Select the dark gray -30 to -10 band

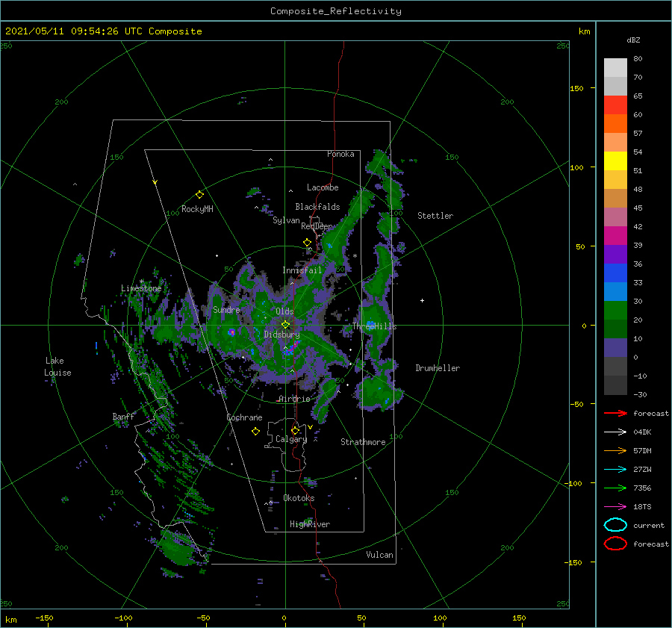coord(615,385)
